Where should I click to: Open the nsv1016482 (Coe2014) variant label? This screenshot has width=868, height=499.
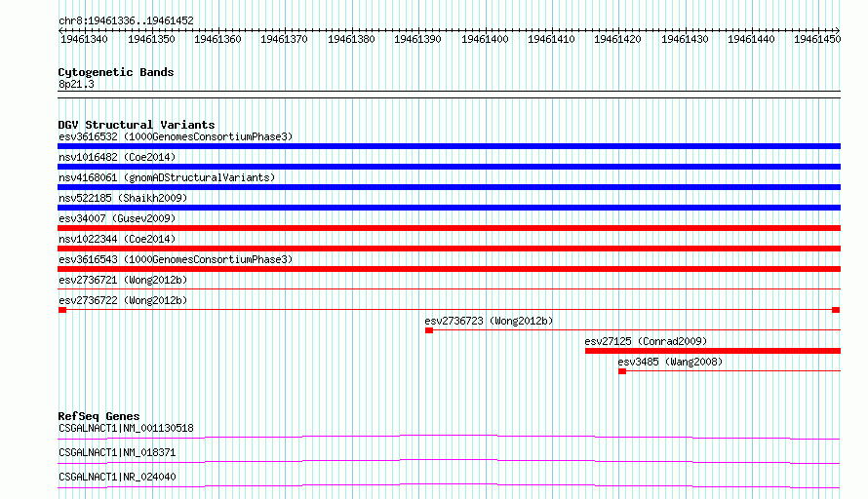(x=117, y=157)
